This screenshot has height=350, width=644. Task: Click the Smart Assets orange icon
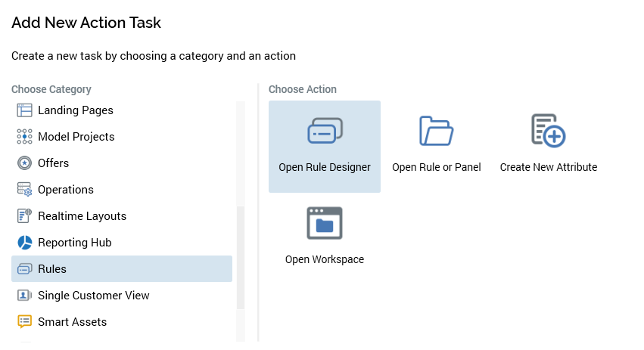point(24,322)
